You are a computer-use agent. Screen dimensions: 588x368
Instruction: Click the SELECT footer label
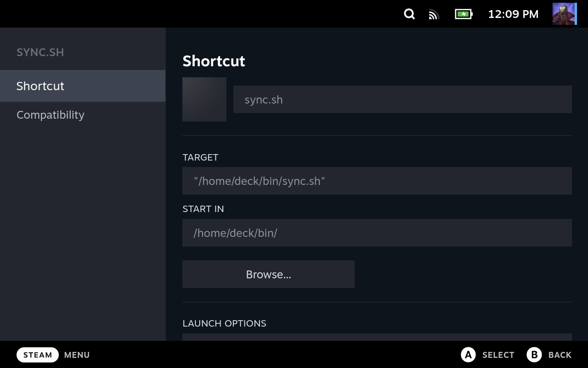(498, 355)
